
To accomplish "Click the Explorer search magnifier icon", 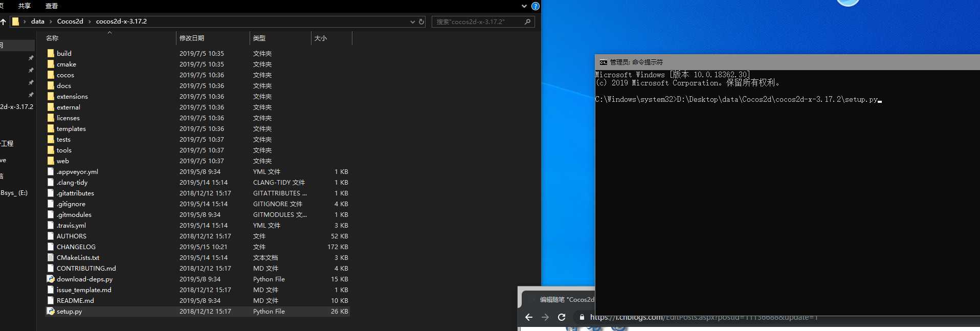I will point(527,21).
